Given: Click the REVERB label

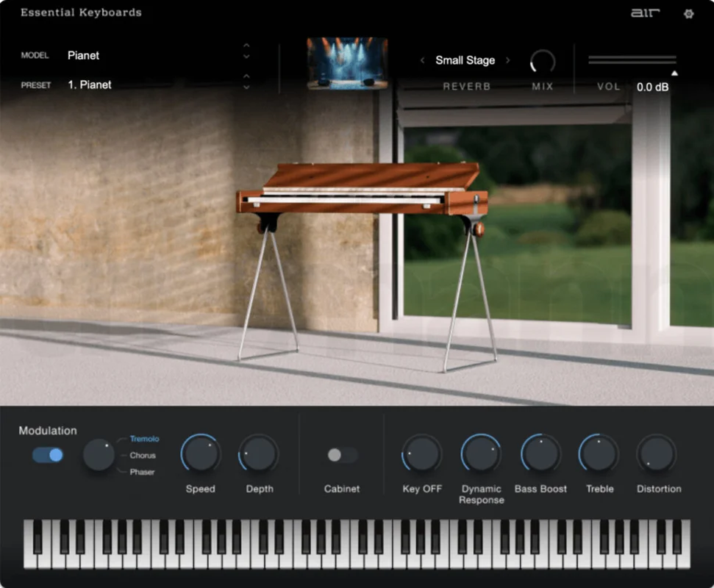Looking at the screenshot, I should (467, 86).
